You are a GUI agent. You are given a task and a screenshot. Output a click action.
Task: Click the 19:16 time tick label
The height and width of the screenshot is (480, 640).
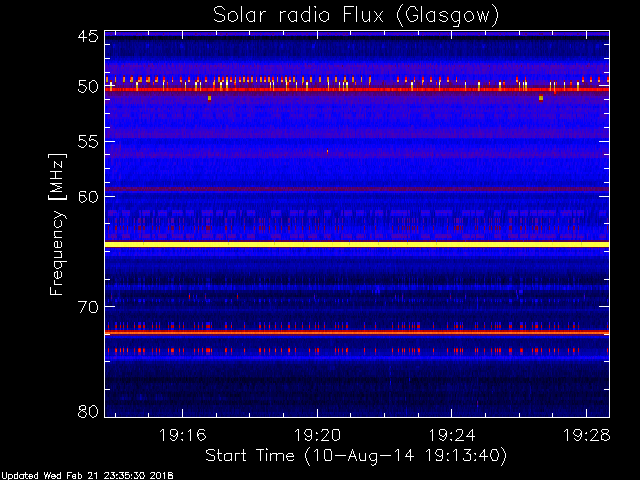182,435
